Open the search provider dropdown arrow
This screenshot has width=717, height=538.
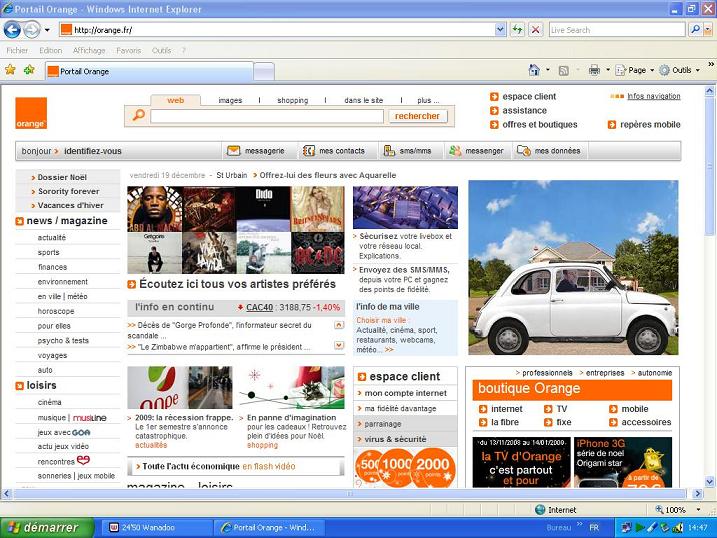click(x=708, y=30)
